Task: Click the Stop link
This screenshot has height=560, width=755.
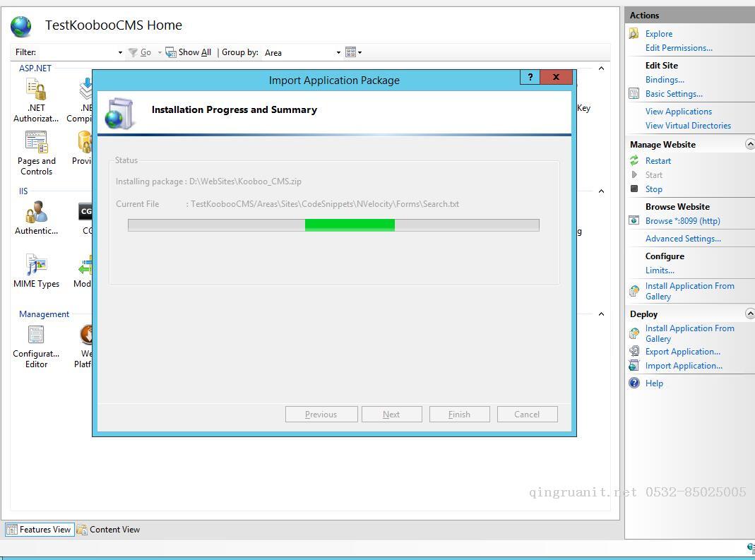Action: pos(653,189)
